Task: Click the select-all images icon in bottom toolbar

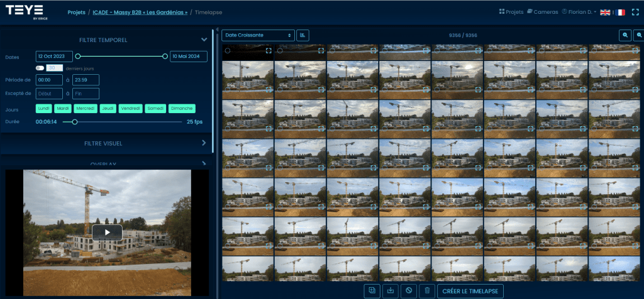Action: tap(372, 290)
